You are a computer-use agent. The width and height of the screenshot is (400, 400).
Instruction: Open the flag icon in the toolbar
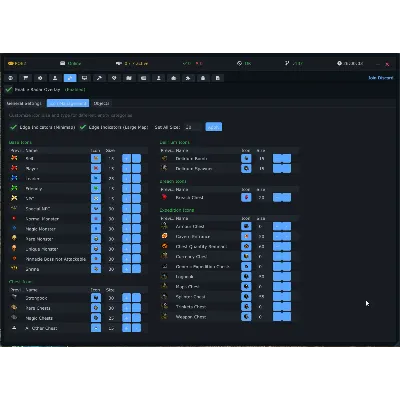point(25,78)
